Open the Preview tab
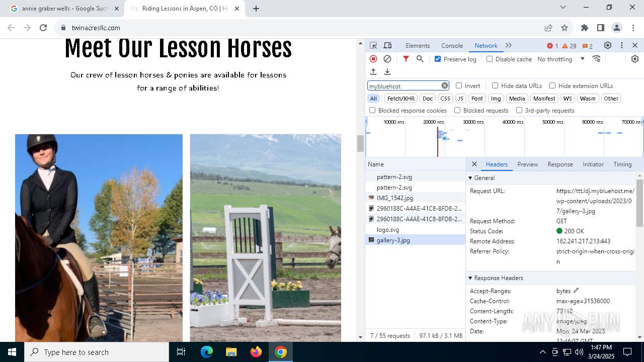Viewport: 644px width, 362px height. [527, 164]
